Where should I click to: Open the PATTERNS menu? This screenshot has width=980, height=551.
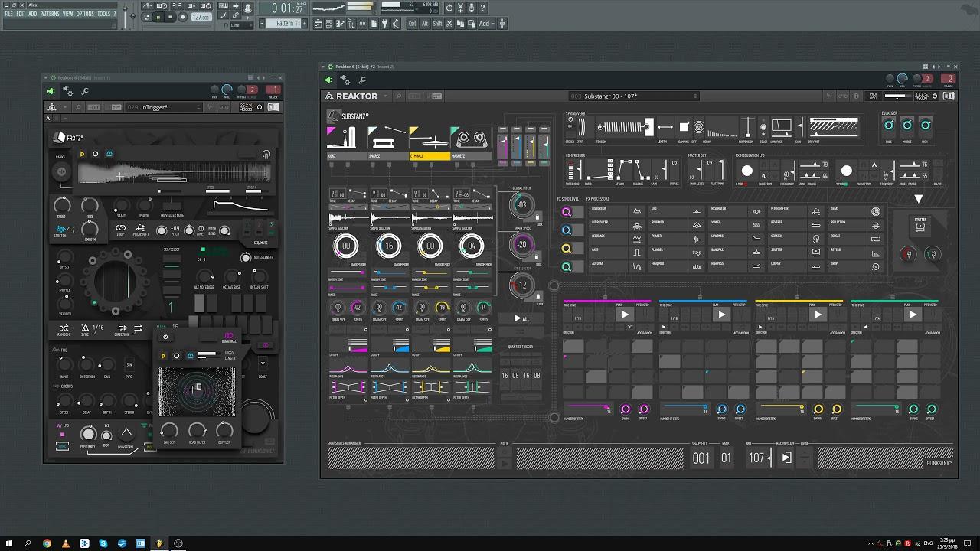50,14
